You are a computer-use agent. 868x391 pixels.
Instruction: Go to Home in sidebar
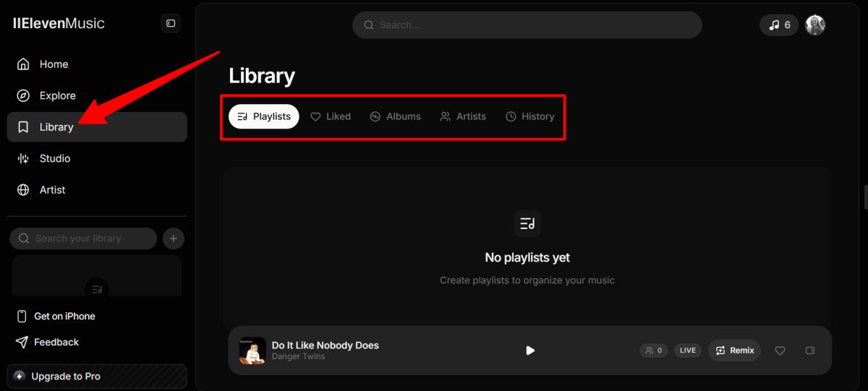point(97,64)
